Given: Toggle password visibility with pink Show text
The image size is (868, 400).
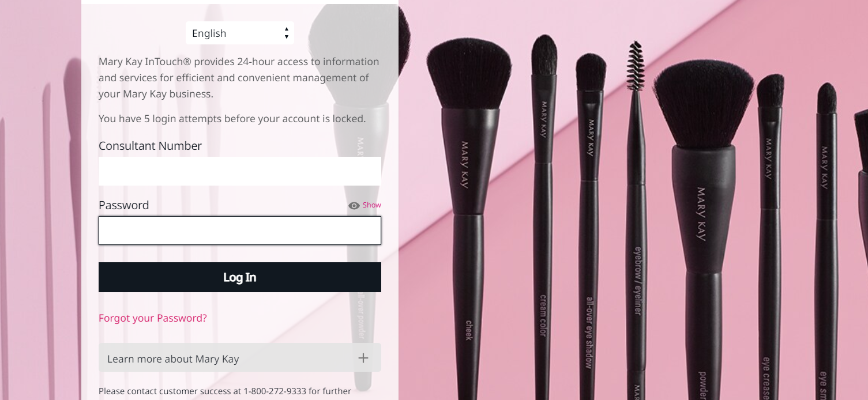Looking at the screenshot, I should pos(372,205).
